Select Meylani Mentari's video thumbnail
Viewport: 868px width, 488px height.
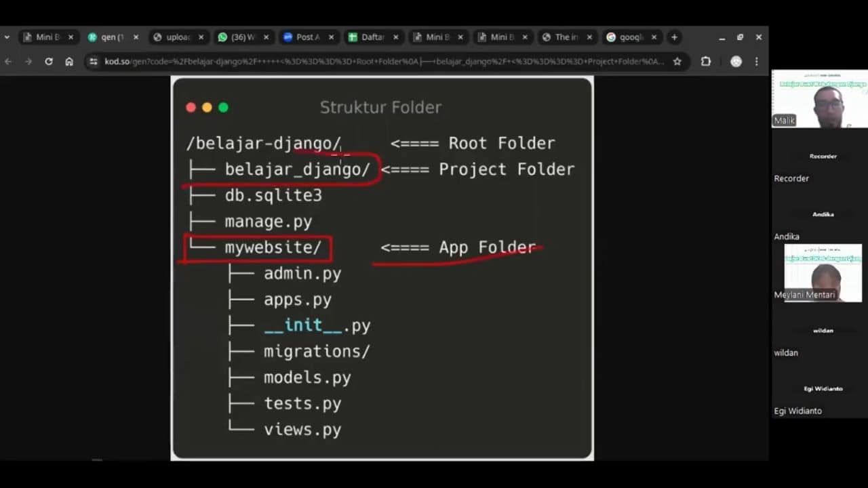point(823,272)
